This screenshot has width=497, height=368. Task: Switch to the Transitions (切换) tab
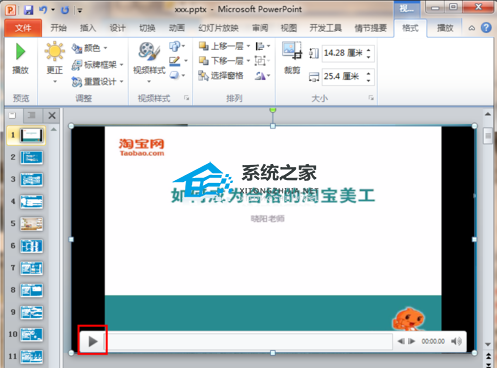pos(147,28)
